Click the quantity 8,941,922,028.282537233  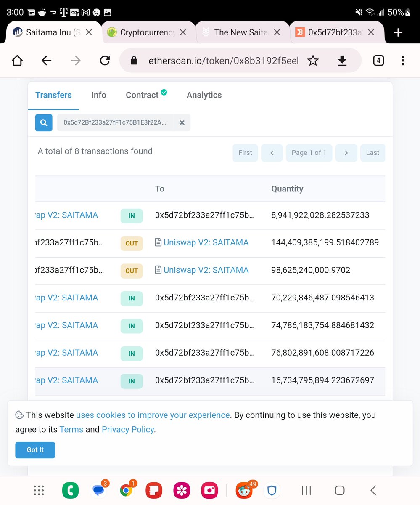(x=320, y=215)
